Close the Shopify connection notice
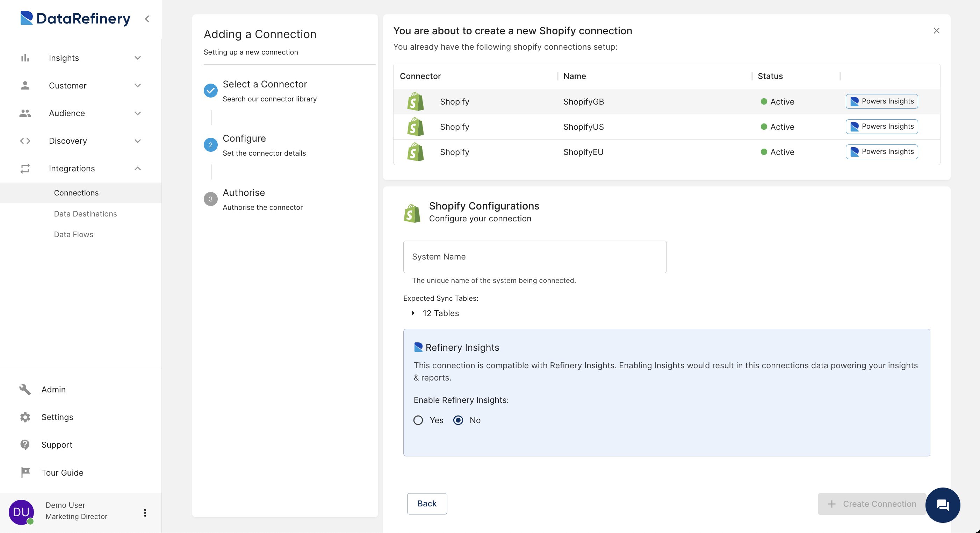980x533 pixels. coord(937,30)
